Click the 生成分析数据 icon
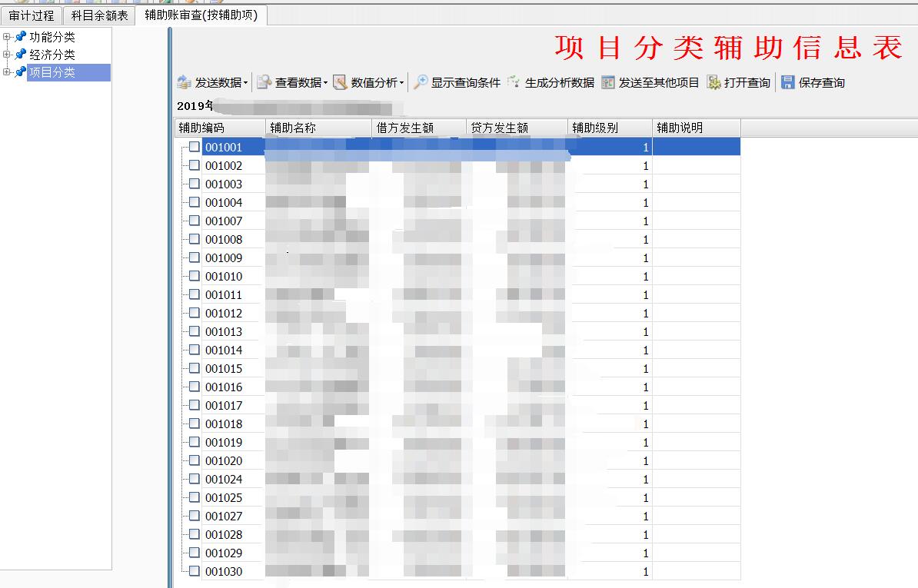 pos(514,83)
